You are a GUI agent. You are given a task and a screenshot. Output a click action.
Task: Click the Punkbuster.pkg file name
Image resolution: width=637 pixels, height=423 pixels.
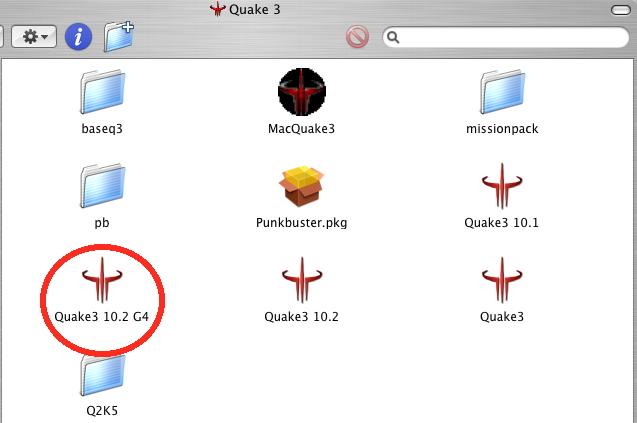[x=301, y=223]
